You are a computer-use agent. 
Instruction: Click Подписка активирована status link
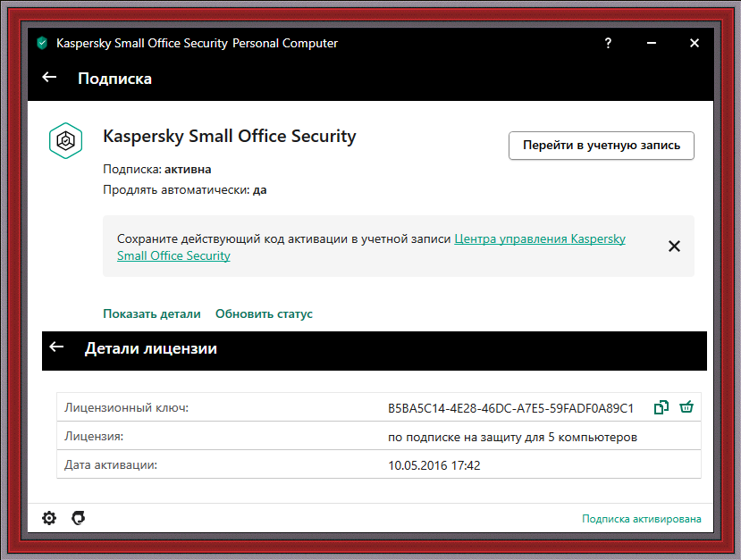pyautogui.click(x=641, y=519)
